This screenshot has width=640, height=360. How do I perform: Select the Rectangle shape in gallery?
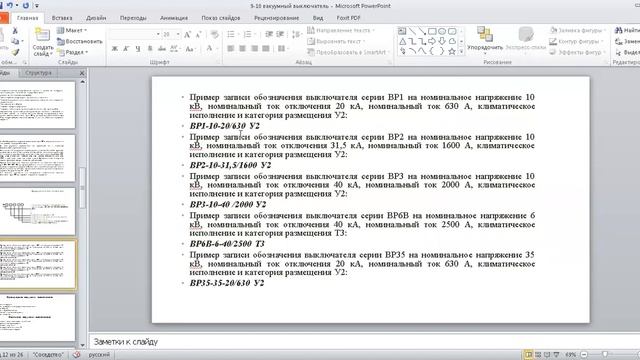click(x=432, y=31)
